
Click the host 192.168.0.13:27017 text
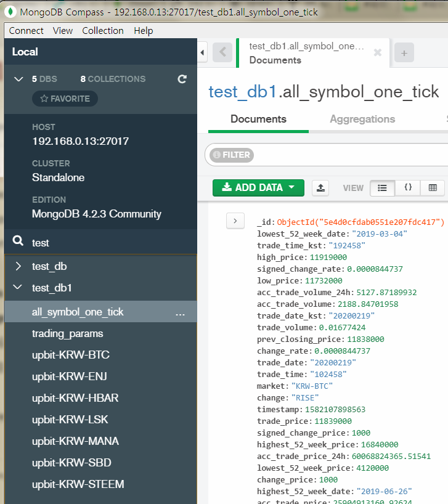[x=80, y=141]
